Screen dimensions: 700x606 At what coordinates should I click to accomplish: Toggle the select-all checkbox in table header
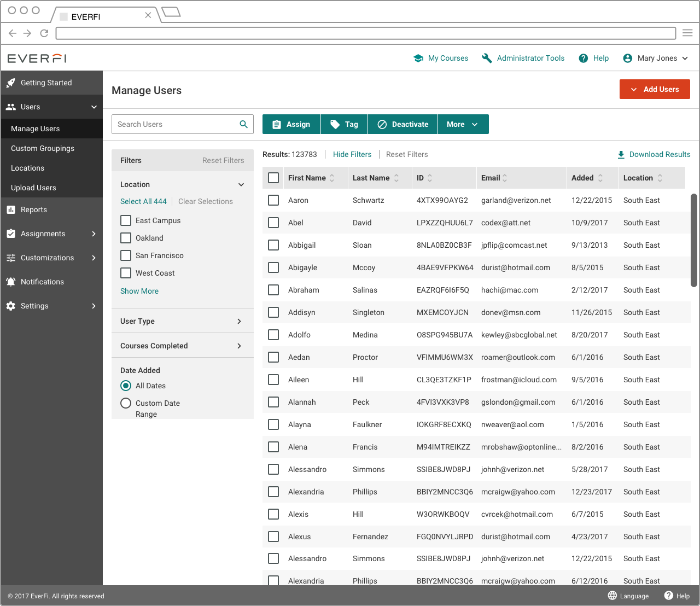click(x=273, y=178)
